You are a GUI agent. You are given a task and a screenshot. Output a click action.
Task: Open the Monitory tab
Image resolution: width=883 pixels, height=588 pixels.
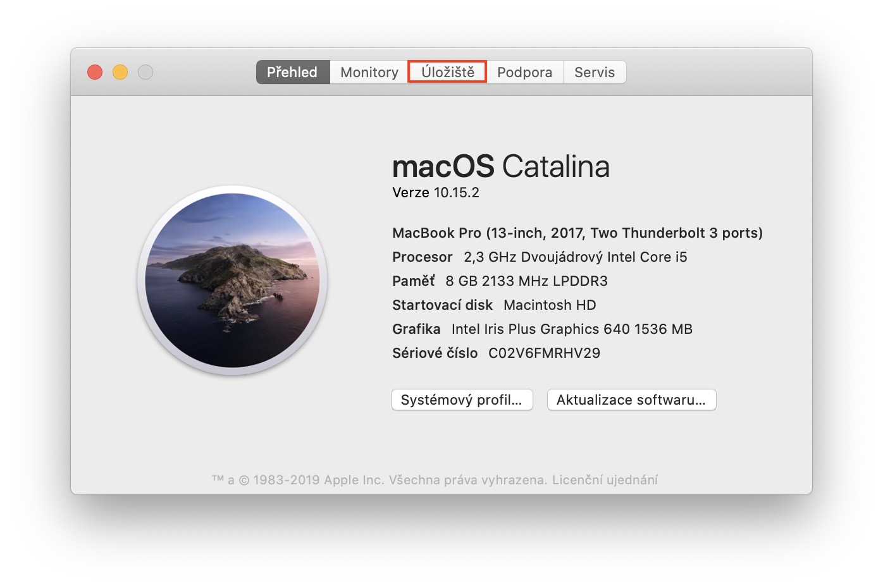tap(369, 72)
